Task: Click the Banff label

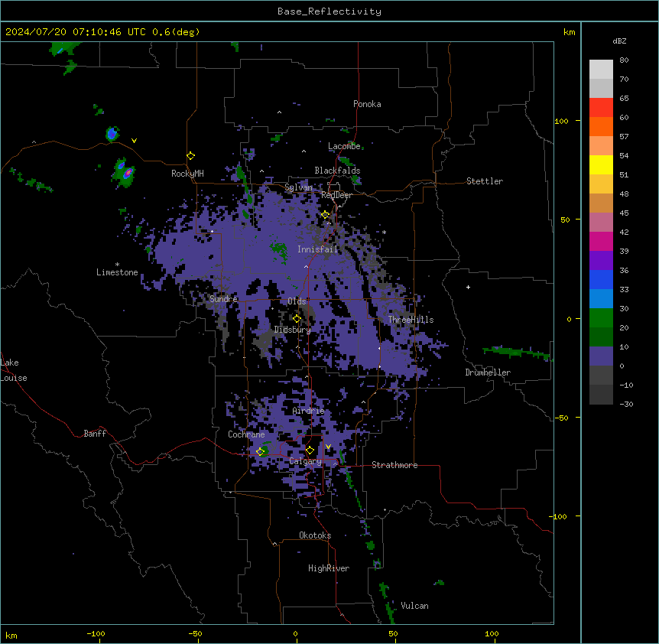Action: [95, 434]
